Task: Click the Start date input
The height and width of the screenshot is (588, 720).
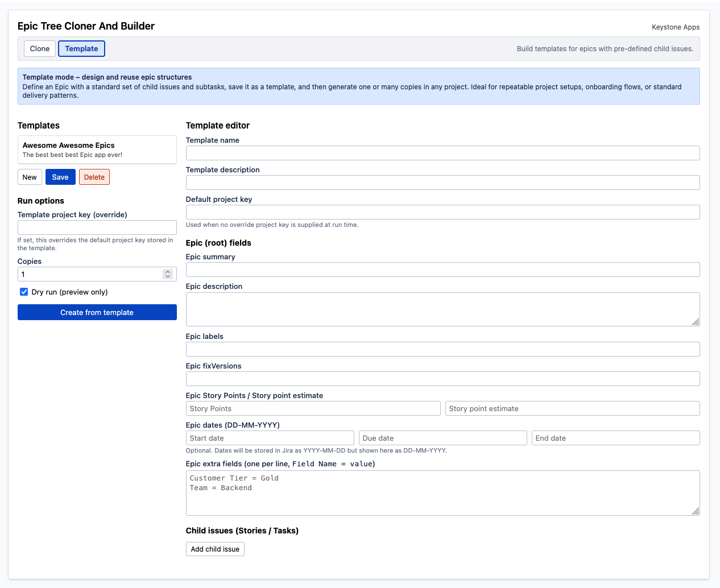Action: [270, 438]
